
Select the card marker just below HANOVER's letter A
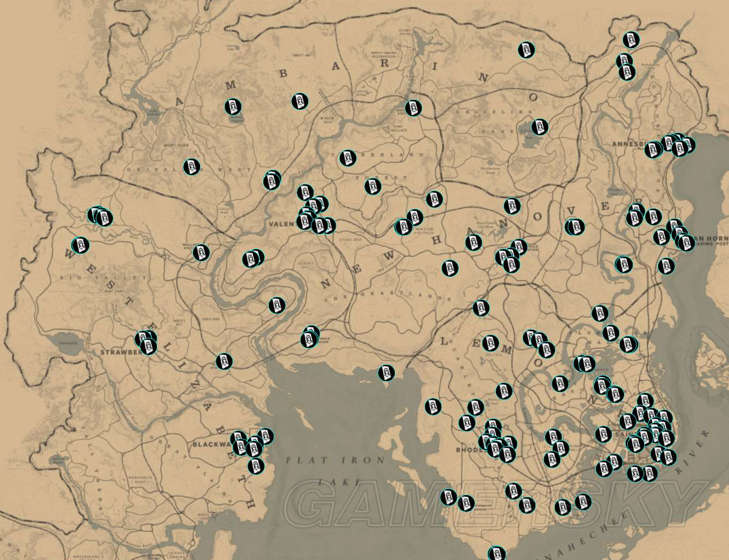point(474,242)
